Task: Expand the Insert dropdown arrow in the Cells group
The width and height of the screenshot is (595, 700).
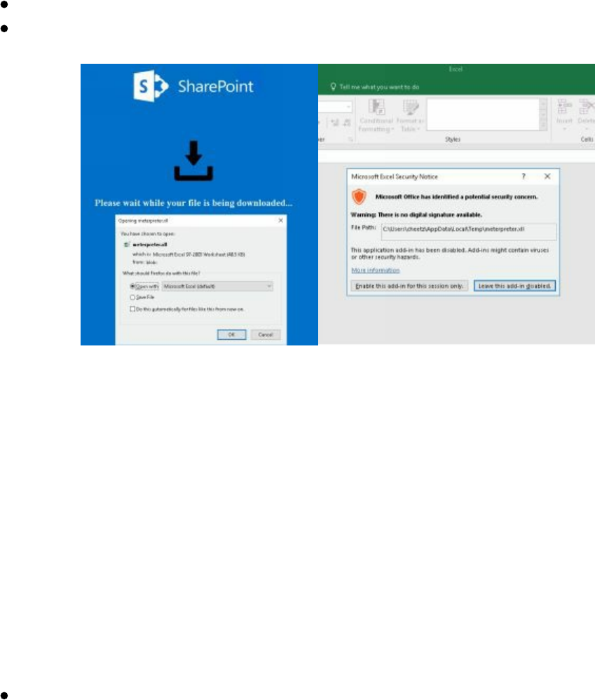Action: point(564,129)
